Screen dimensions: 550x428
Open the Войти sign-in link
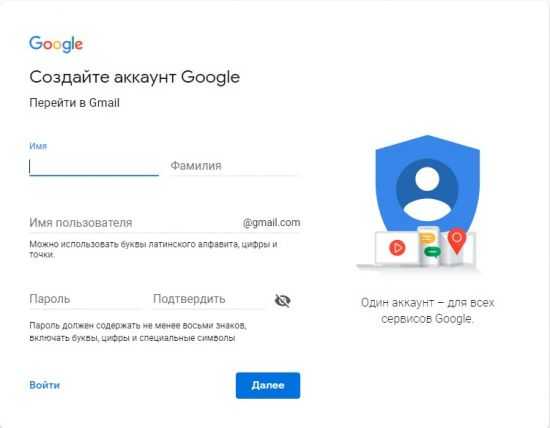click(x=45, y=385)
